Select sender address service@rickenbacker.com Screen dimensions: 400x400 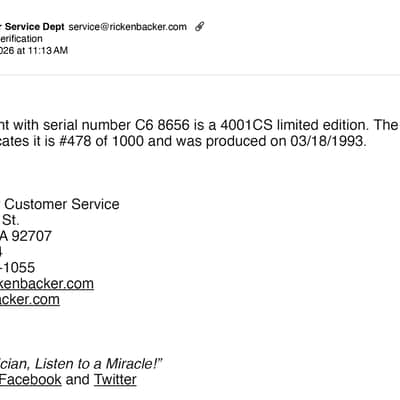tap(128, 27)
